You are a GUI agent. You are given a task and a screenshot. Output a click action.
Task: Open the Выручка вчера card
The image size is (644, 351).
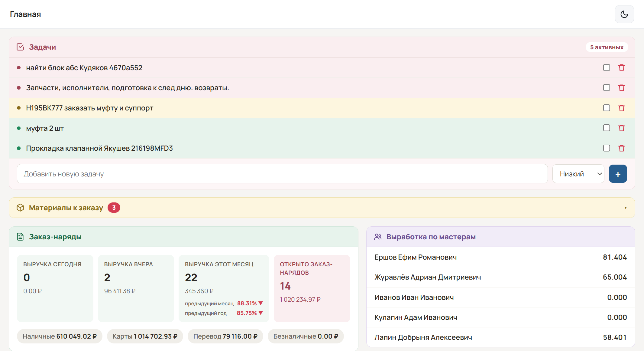[136, 288]
